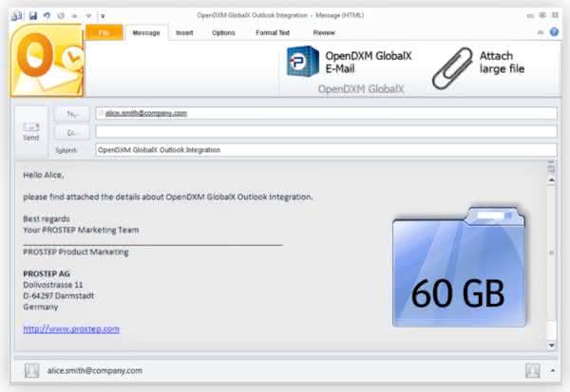
Task: Click the Save icon in quick access toolbar
Action: [33, 16]
